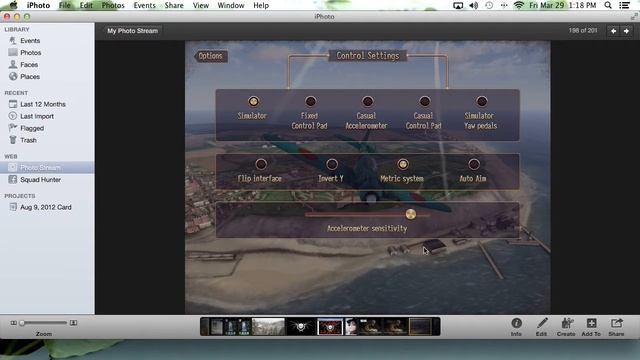Click the 198 of 201 photo counter

583,31
